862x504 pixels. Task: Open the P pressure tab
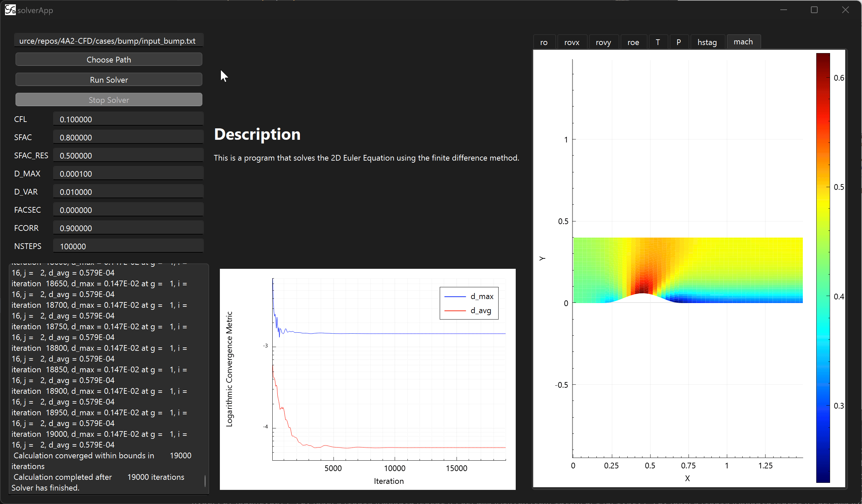point(679,42)
